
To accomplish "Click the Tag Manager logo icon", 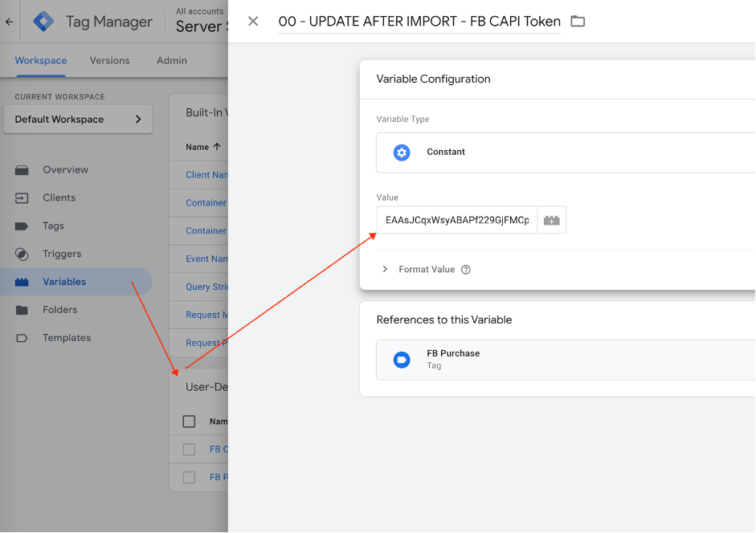I will click(x=43, y=22).
